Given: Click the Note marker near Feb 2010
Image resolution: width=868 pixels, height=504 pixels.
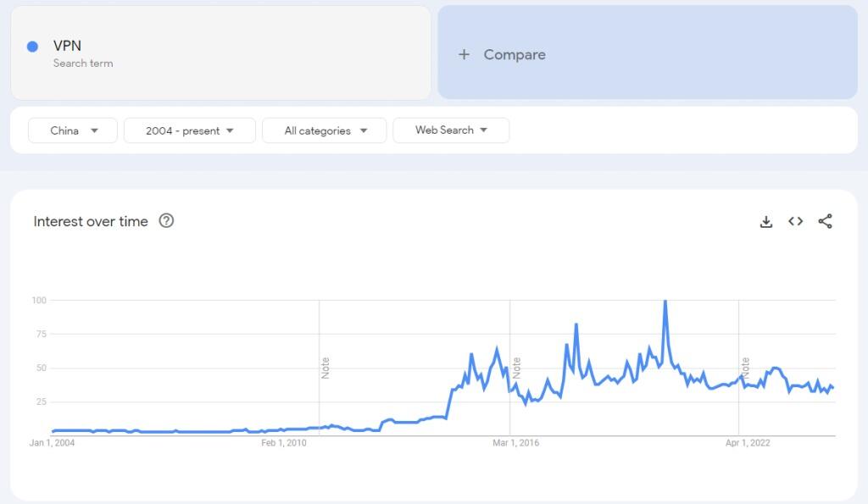Looking at the screenshot, I should pos(325,368).
